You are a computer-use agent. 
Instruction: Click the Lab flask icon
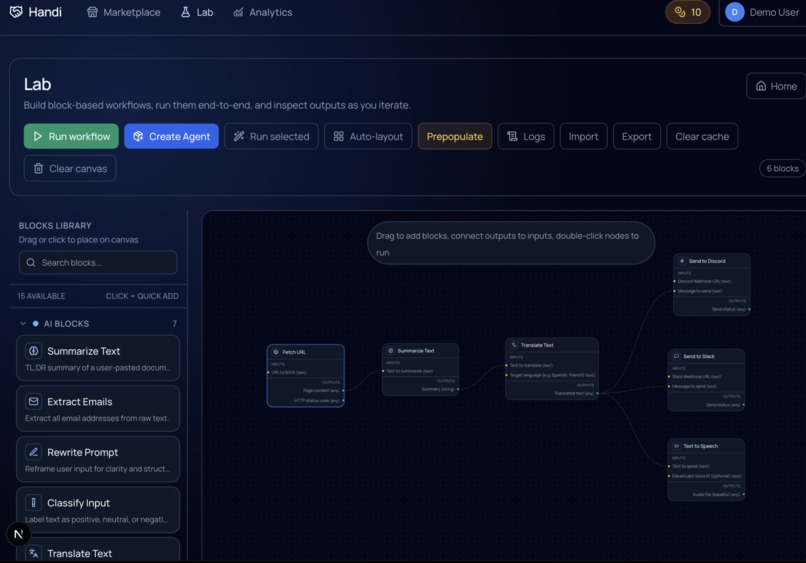click(x=186, y=12)
